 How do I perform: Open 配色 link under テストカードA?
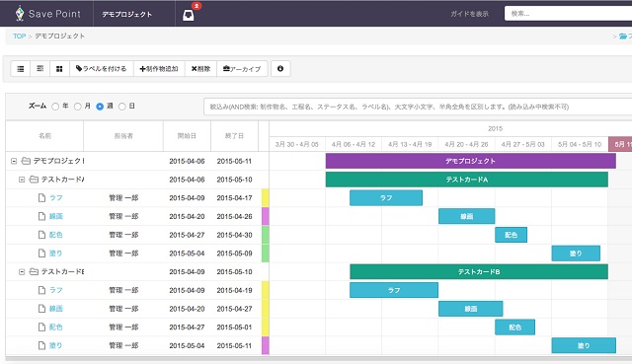pyautogui.click(x=56, y=235)
